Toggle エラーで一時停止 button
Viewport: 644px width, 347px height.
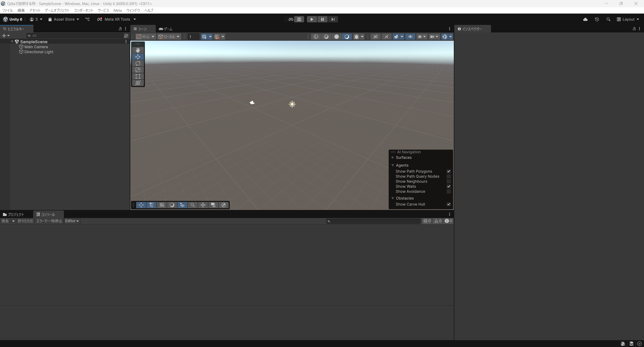[49, 221]
